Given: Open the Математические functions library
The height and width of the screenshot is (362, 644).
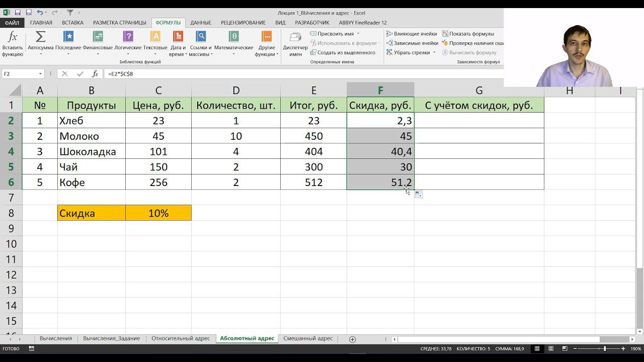Looking at the screenshot, I should tap(233, 44).
